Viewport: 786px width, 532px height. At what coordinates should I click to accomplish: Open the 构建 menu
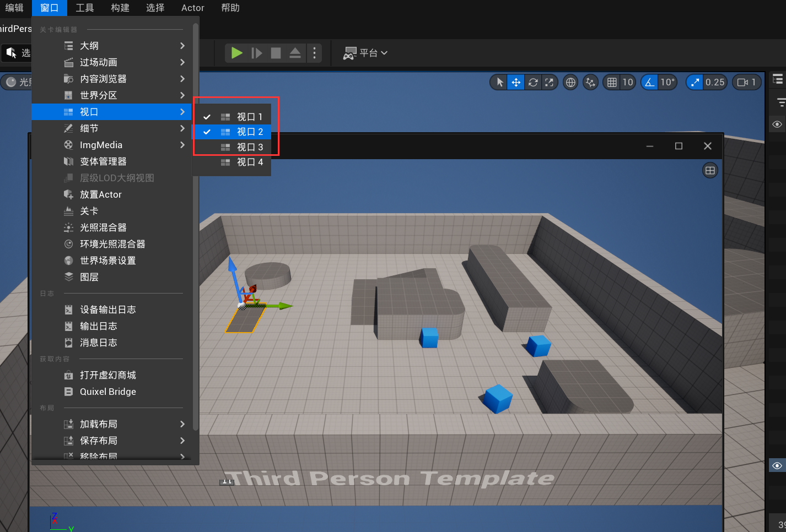pyautogui.click(x=120, y=8)
